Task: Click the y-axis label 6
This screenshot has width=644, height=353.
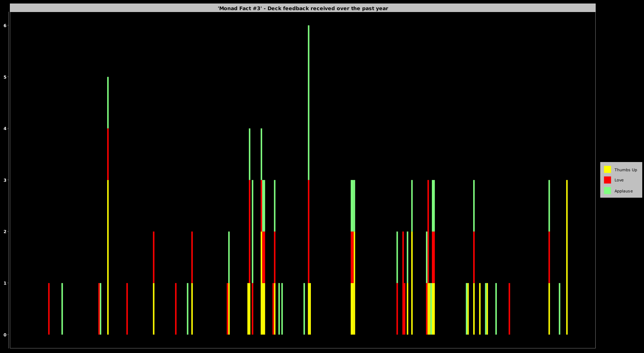Action: [5, 25]
